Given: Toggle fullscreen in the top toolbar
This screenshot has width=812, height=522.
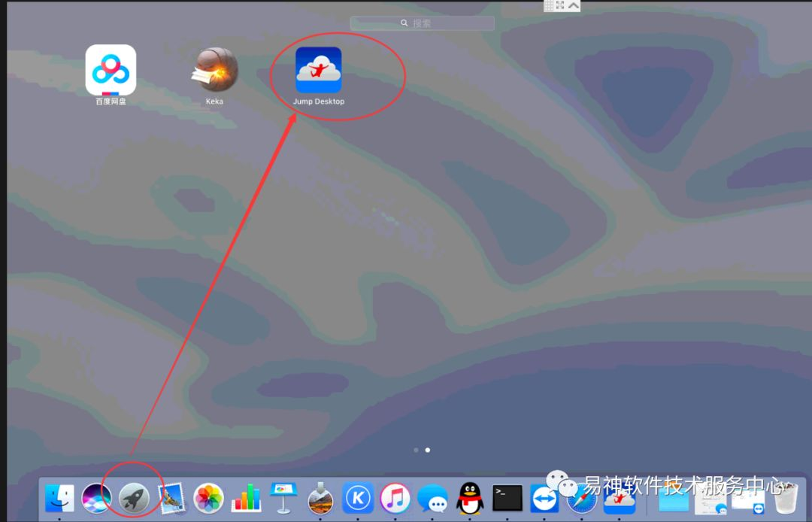Looking at the screenshot, I should point(560,5).
